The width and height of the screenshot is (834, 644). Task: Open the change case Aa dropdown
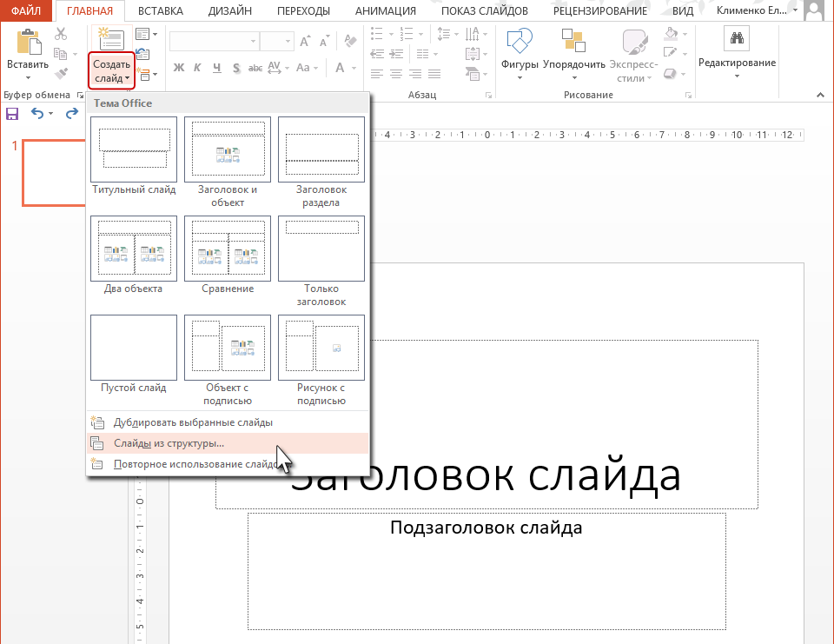[x=307, y=68]
